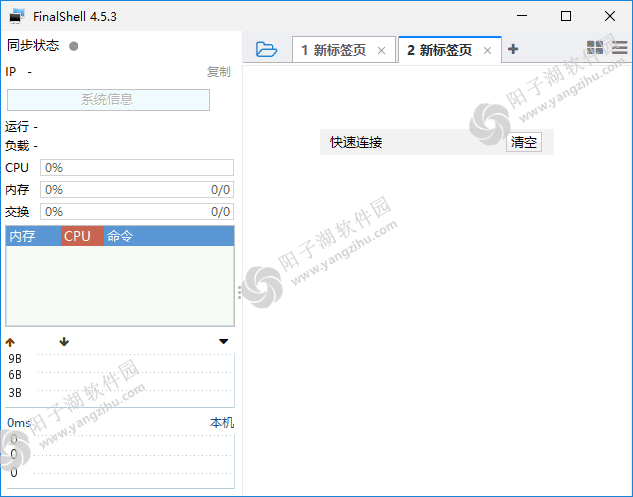Viewport: 633px width, 497px height.
Task: Close tab 2 新标签页
Action: tap(487, 50)
